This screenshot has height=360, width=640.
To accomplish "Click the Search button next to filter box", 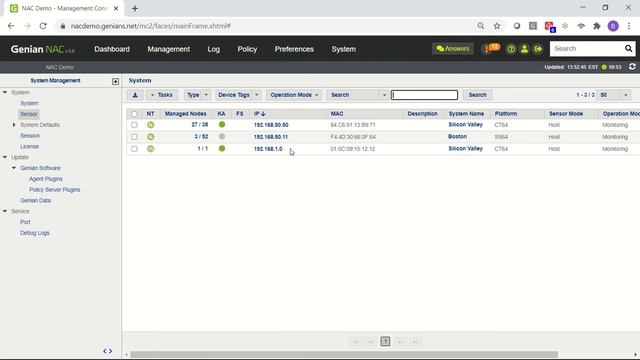I will click(x=477, y=95).
